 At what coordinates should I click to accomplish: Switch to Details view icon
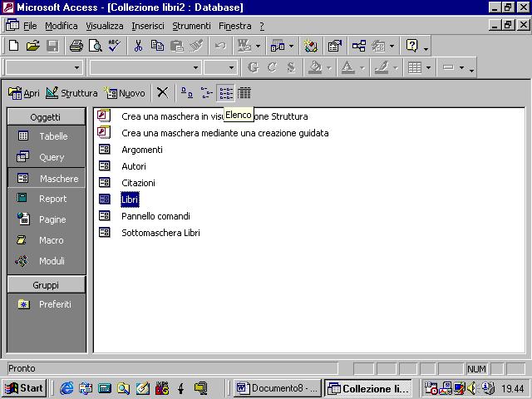(x=244, y=92)
